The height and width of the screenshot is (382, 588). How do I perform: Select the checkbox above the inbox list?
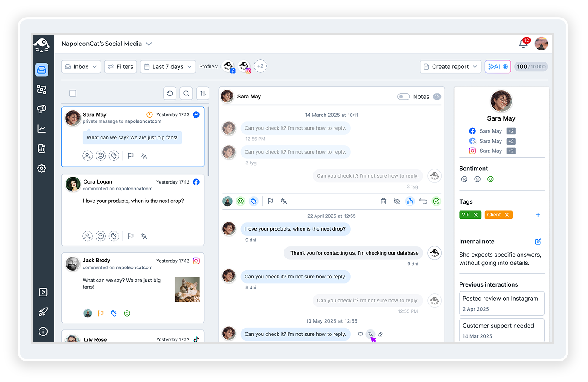click(x=73, y=93)
